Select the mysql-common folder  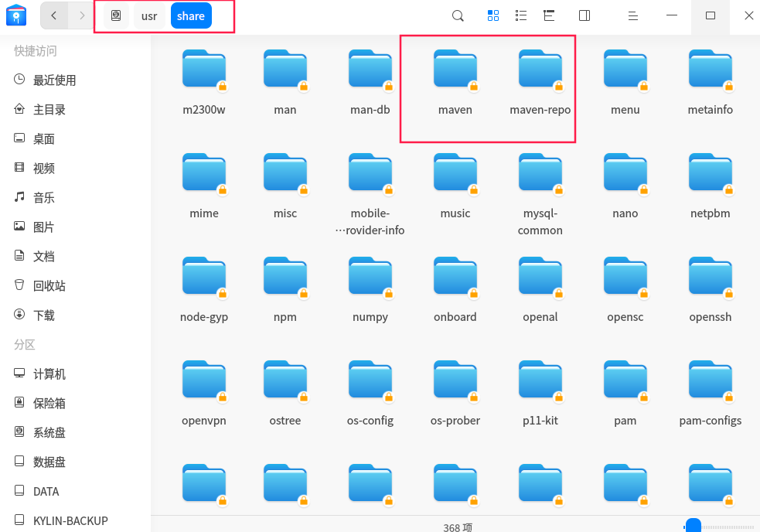pyautogui.click(x=540, y=194)
